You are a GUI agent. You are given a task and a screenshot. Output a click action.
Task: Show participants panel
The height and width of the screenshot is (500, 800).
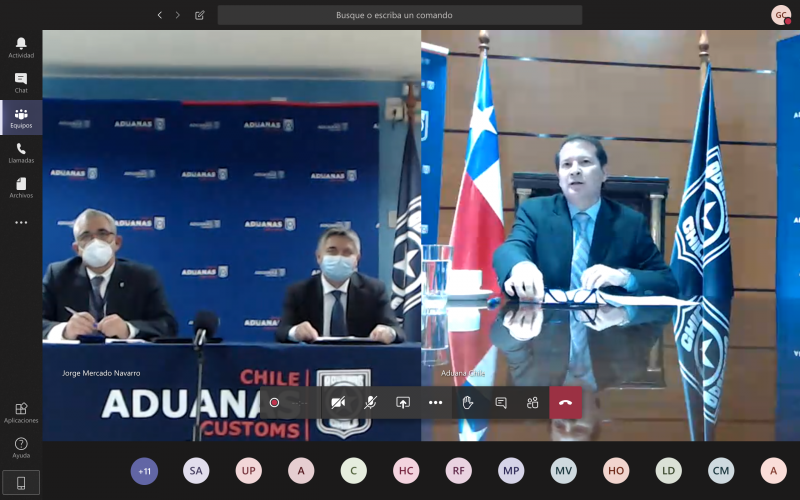pyautogui.click(x=533, y=403)
